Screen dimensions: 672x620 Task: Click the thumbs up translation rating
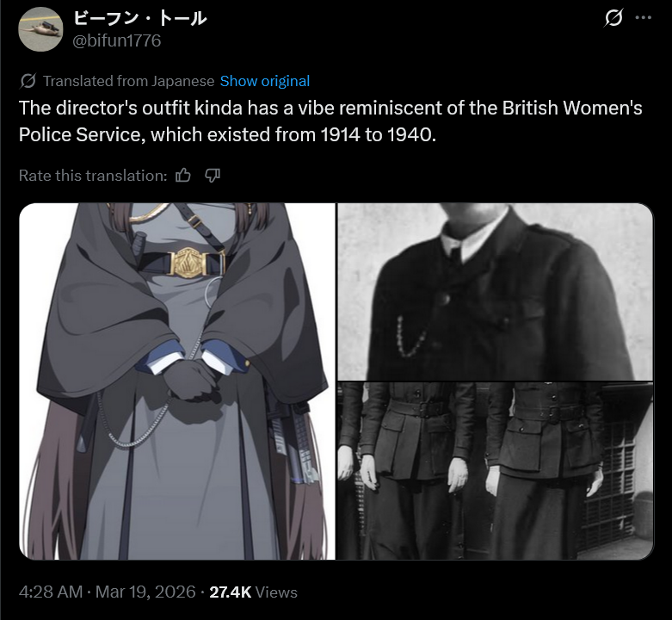click(x=183, y=176)
